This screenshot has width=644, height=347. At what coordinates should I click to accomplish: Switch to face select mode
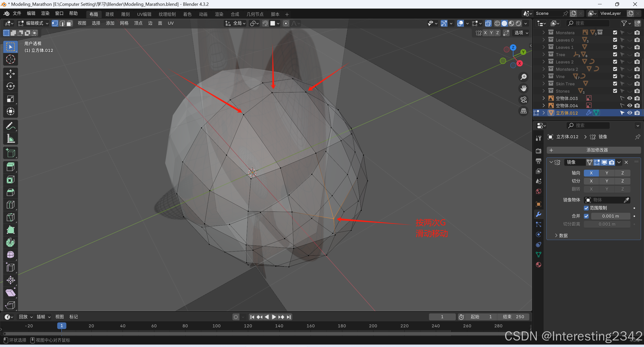coord(69,23)
